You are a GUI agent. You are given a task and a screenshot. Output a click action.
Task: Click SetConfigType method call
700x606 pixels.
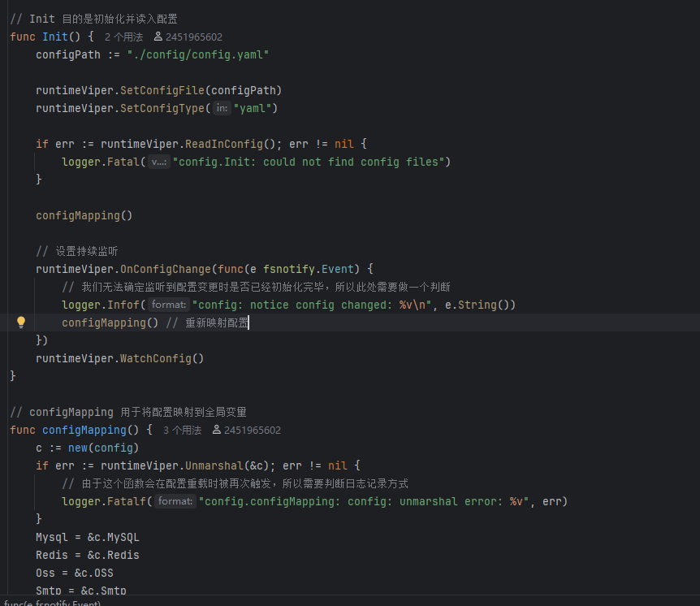162,109
